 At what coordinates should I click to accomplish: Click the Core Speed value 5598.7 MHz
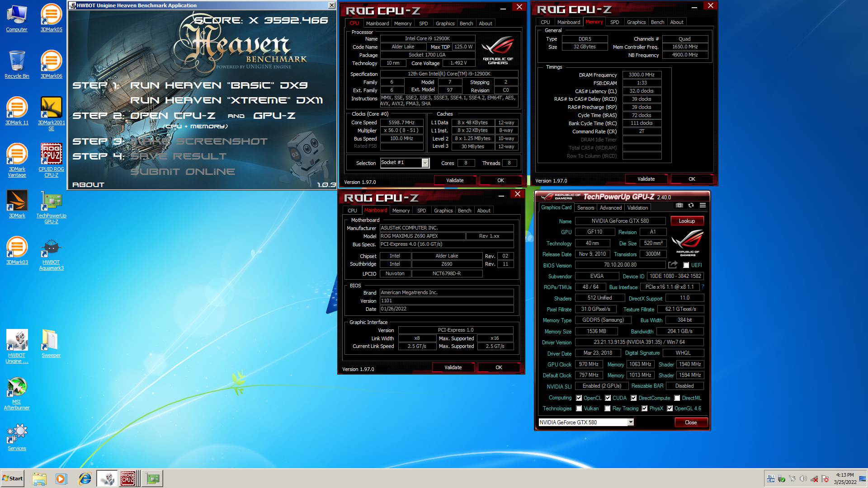coord(401,122)
